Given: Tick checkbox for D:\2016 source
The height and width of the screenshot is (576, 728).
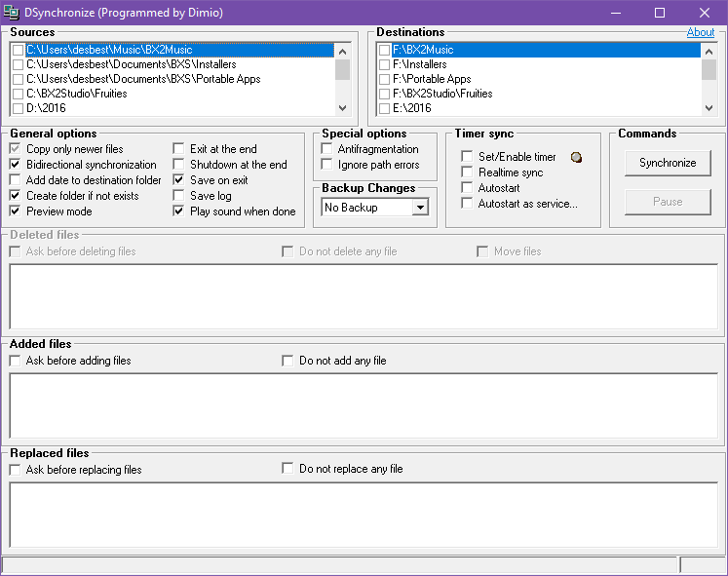Looking at the screenshot, I should (x=19, y=108).
